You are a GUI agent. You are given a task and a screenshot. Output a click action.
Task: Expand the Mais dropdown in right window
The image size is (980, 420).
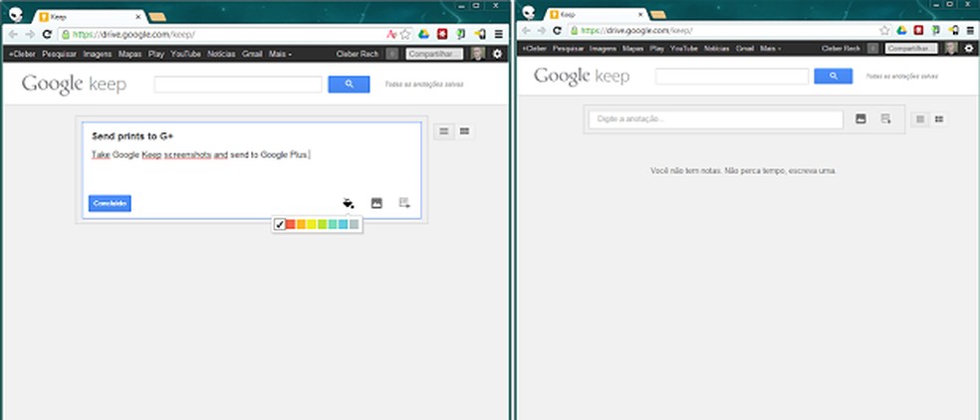[770, 48]
